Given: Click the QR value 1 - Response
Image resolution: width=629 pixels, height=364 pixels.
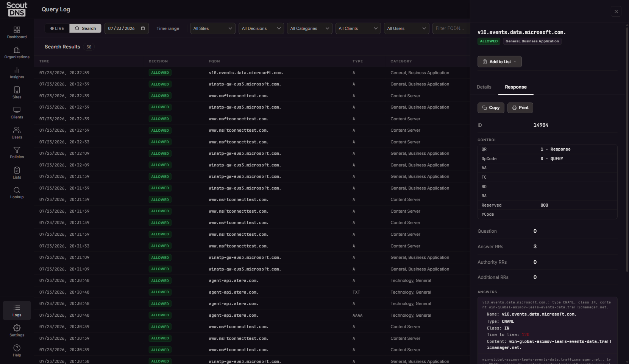Looking at the screenshot, I should pyautogui.click(x=556, y=149).
